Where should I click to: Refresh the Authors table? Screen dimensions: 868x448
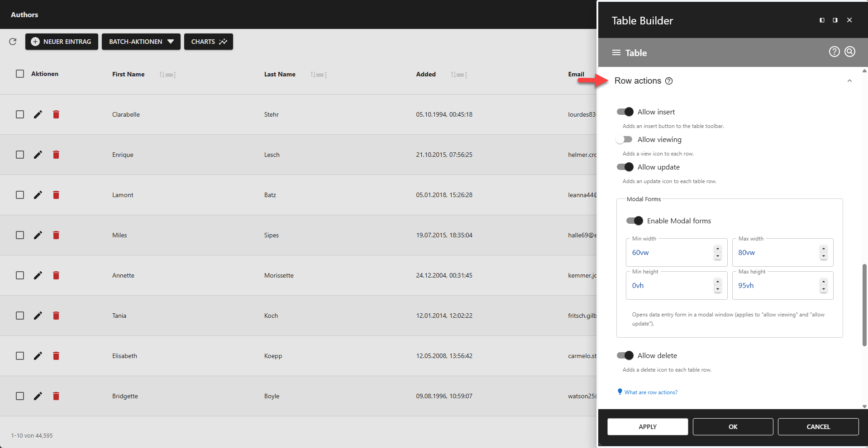pos(13,42)
